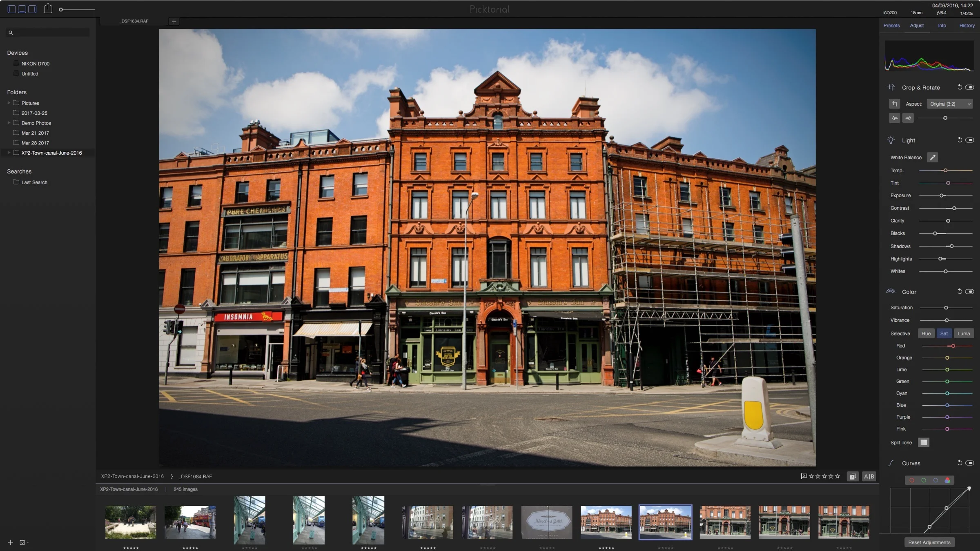
Task: Click the Split Tone color swatch
Action: (x=923, y=442)
